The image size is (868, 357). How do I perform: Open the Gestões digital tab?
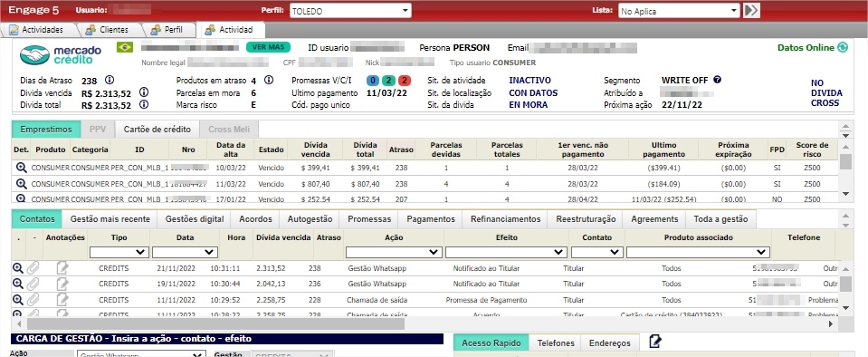point(195,219)
